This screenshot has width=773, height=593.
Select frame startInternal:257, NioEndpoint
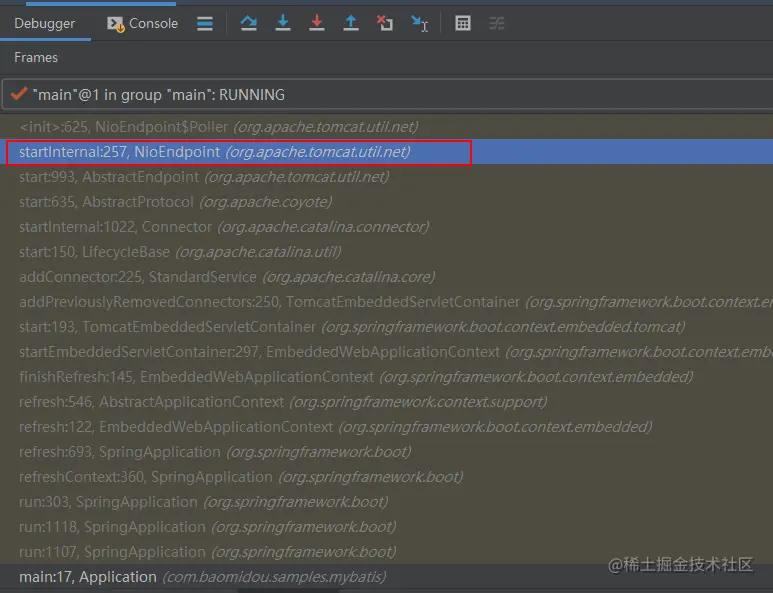pos(386,152)
